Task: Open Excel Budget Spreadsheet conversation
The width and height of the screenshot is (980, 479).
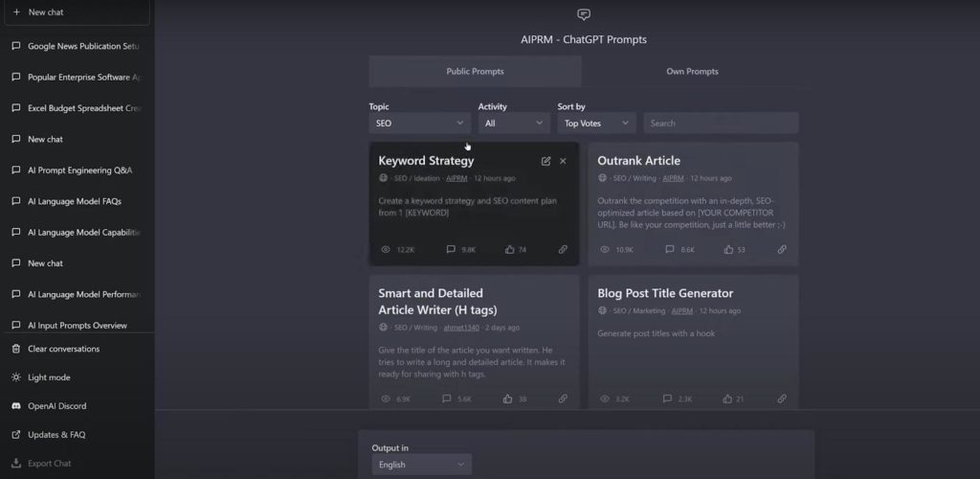Action: (x=77, y=108)
